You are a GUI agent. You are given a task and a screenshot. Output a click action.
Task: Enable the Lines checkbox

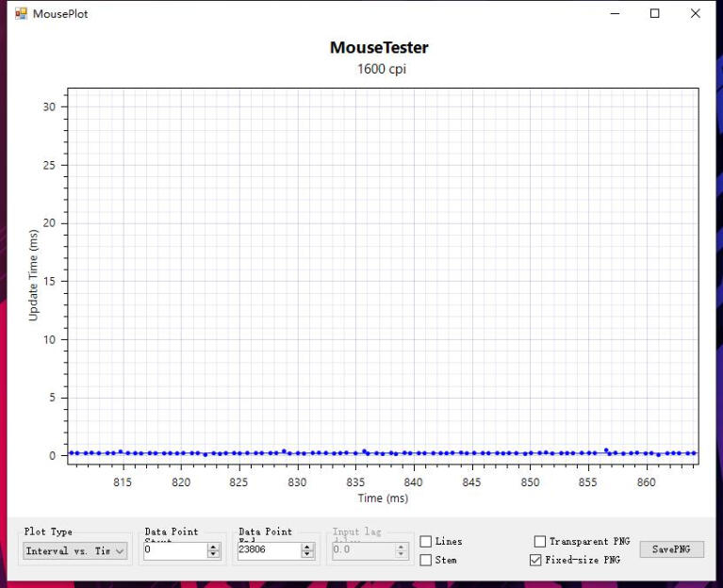pos(426,542)
